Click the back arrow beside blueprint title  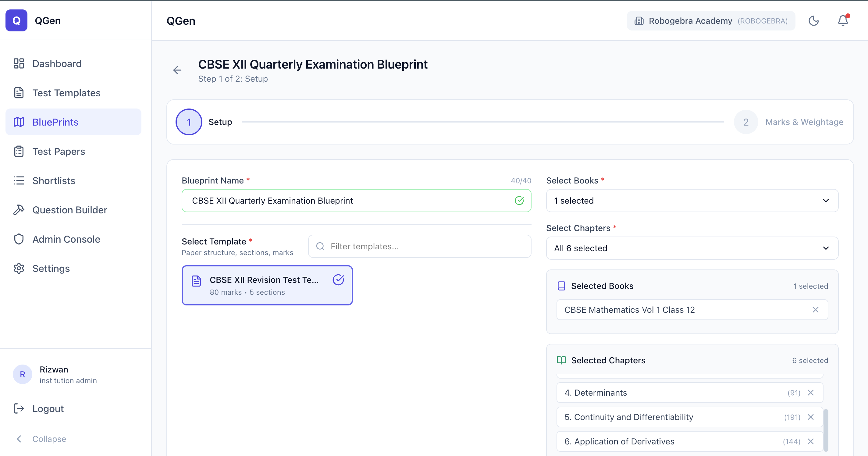tap(177, 70)
